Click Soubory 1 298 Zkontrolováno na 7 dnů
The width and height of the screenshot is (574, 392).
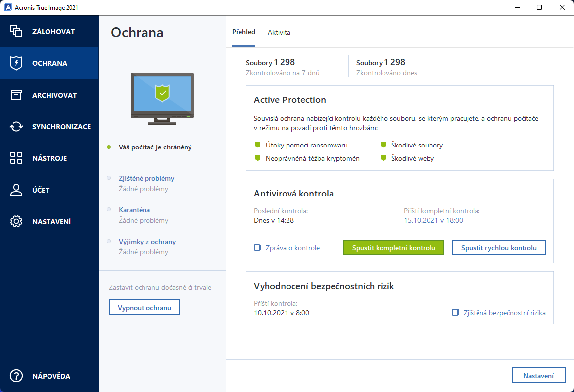tap(283, 67)
